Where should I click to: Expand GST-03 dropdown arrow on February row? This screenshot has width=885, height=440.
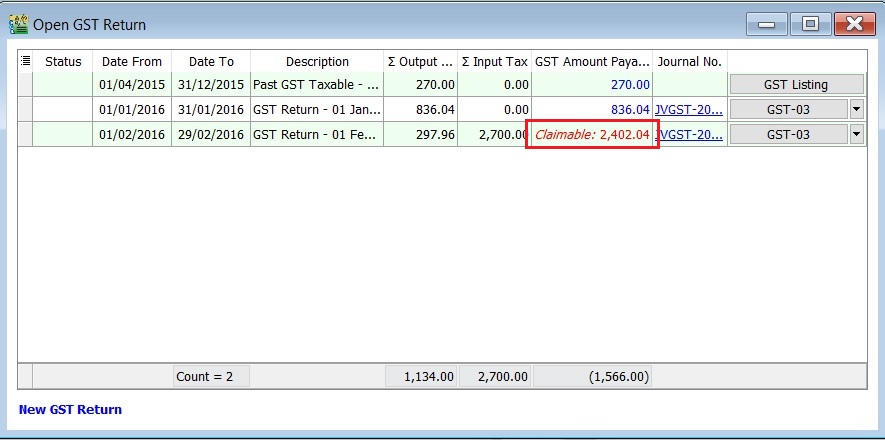[856, 134]
